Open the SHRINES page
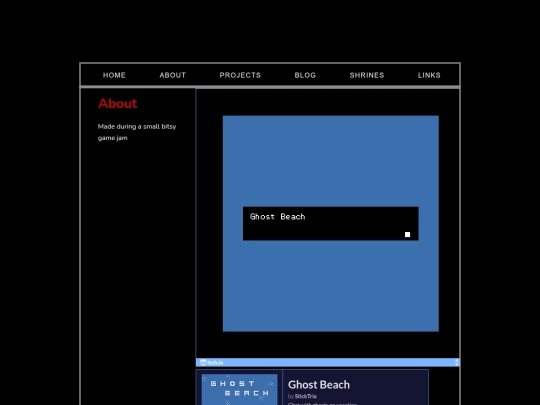540x405 pixels. [367, 75]
